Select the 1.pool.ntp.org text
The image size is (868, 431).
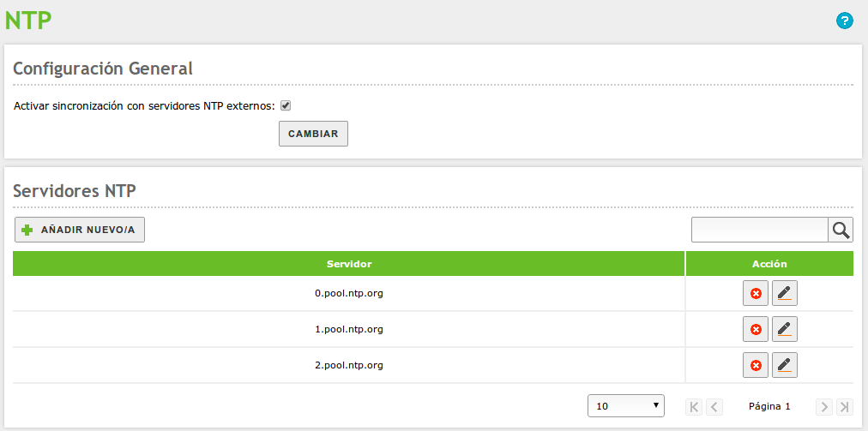pos(349,329)
